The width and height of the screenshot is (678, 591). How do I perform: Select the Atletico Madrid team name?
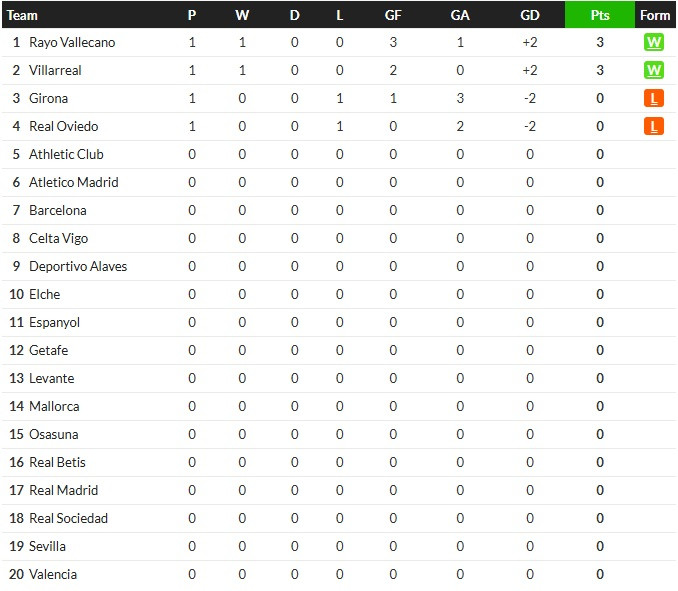[74, 182]
